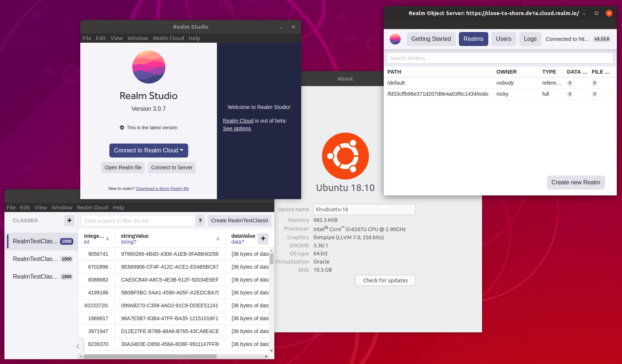Open the Download a demo Realm file link

click(x=162, y=188)
